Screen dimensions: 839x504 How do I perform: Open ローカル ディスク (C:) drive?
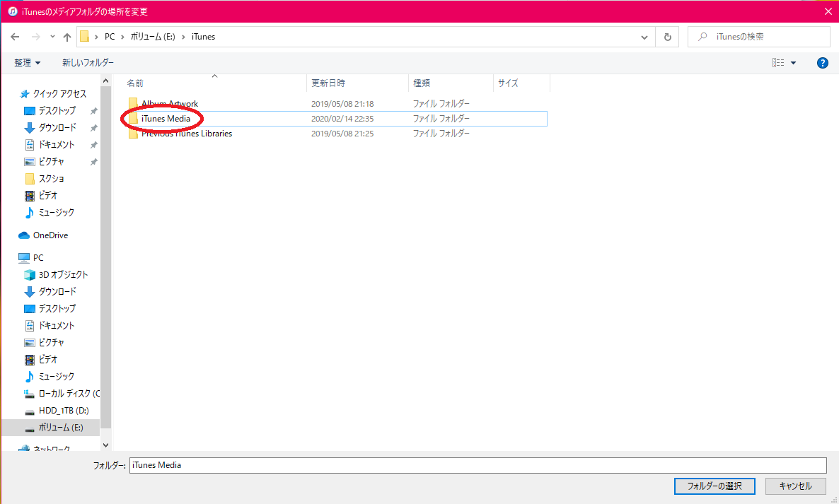point(62,393)
